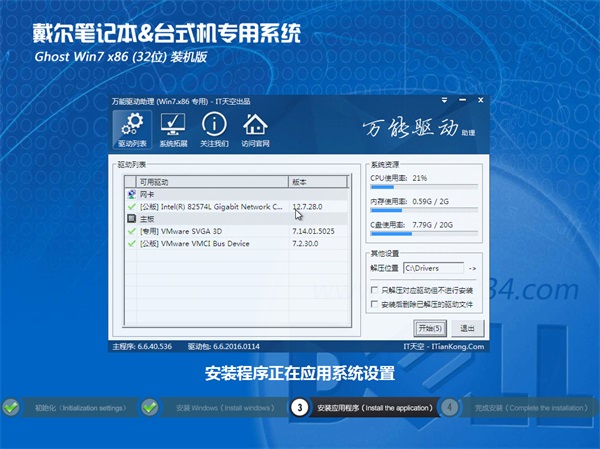The image size is (600, 449).
Task: Click the 网卡 network card category icon
Action: coord(131,194)
